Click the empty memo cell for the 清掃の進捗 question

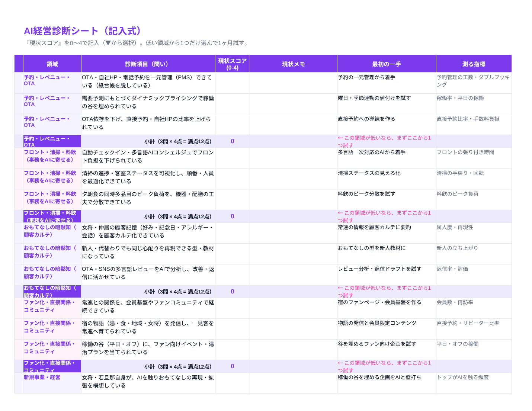[294, 179]
